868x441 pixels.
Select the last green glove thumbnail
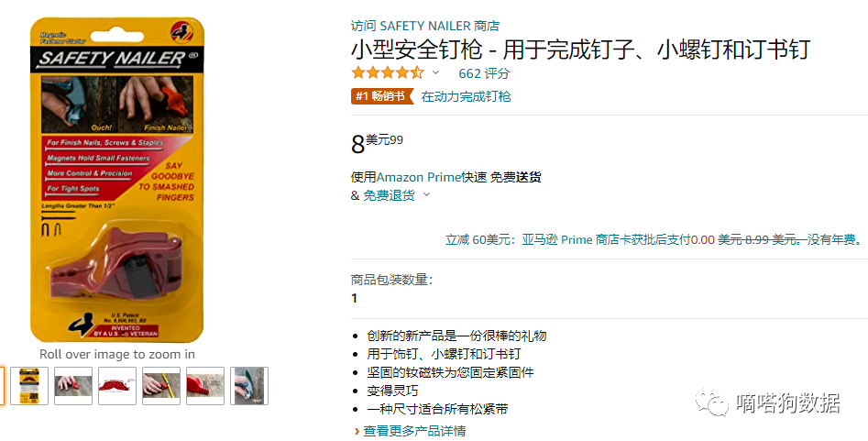[x=249, y=386]
